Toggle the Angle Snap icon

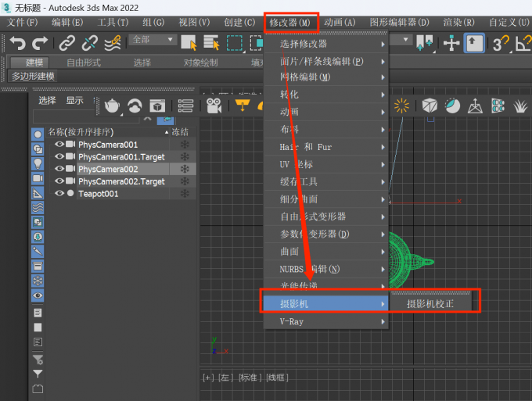click(x=523, y=44)
